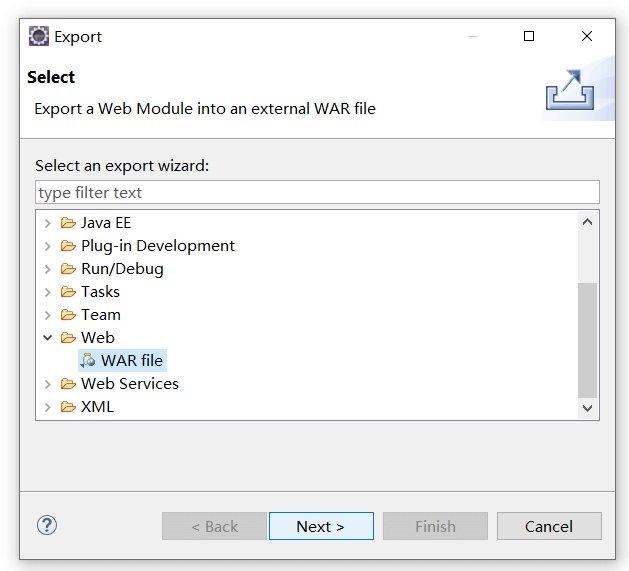The width and height of the screenshot is (629, 571).
Task: Expand the Java EE category
Action: point(47,223)
